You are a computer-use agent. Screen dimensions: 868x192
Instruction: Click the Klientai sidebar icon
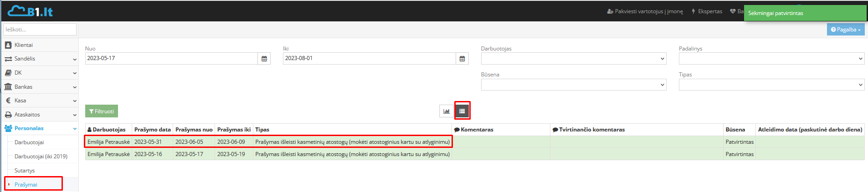point(8,45)
